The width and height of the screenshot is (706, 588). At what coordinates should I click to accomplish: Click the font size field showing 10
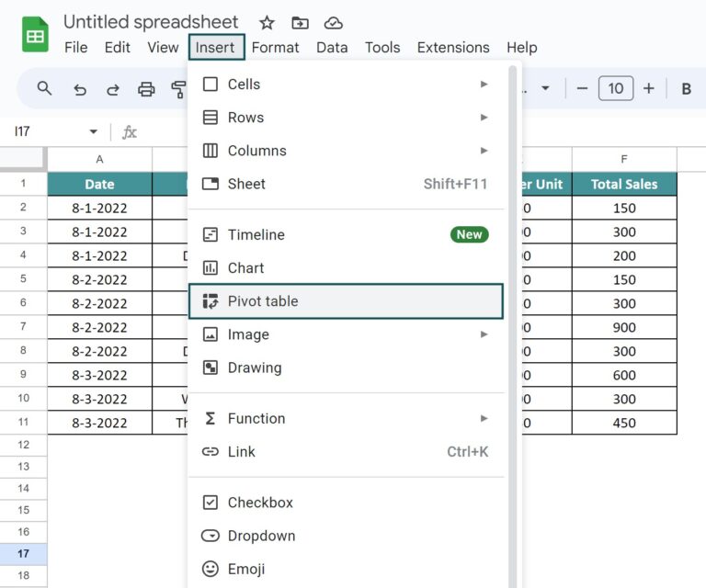point(616,88)
